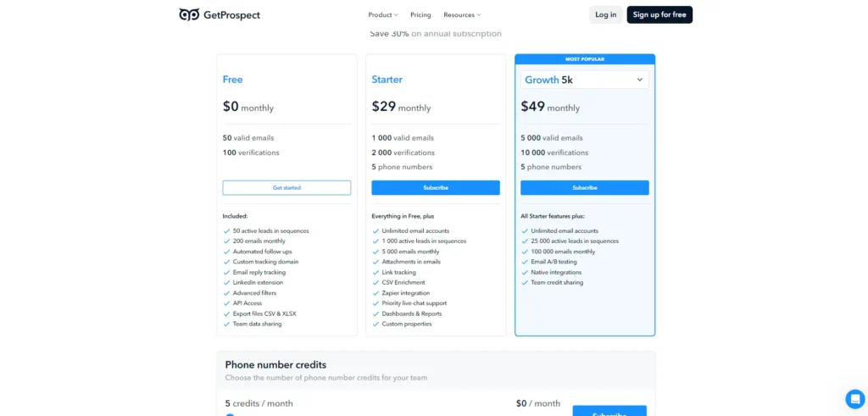Image resolution: width=868 pixels, height=416 pixels.
Task: Open the Product dropdown menu
Action: tap(383, 15)
